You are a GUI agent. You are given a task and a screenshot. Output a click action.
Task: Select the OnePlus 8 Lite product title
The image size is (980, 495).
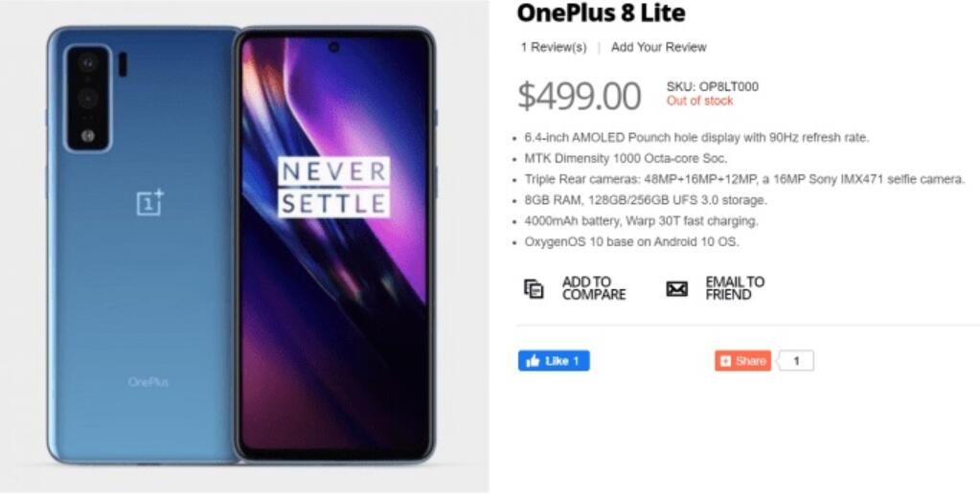(601, 12)
